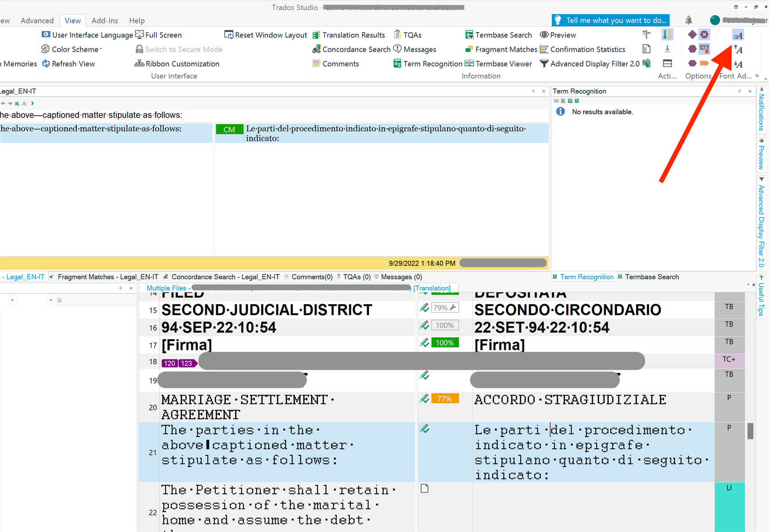Open the Color Scheme dropdown
Screen dimensions: 769x532
tap(71, 49)
